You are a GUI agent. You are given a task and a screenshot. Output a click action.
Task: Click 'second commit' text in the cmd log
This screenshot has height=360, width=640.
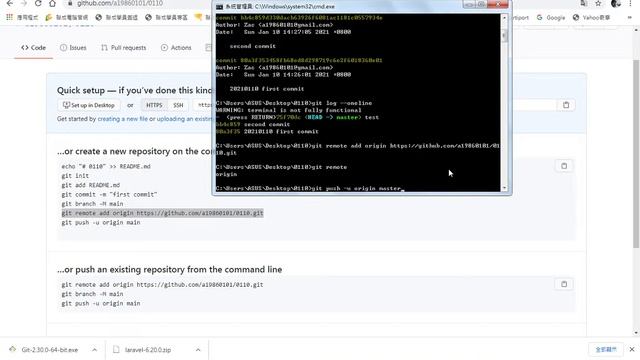[253, 46]
